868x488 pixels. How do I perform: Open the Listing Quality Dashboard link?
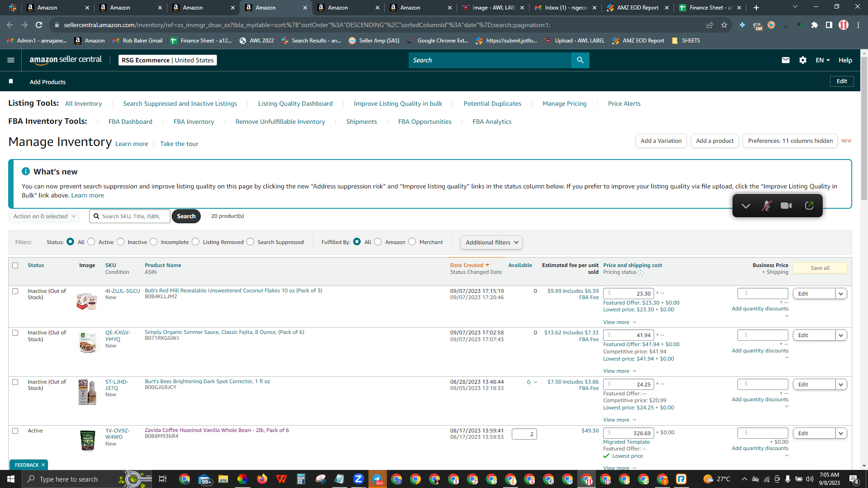pyautogui.click(x=295, y=103)
